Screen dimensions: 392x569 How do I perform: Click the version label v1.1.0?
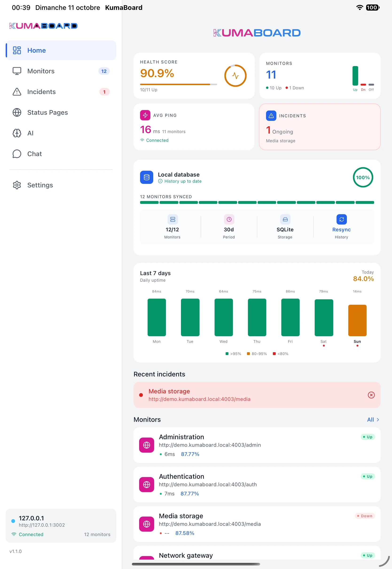pyautogui.click(x=16, y=551)
